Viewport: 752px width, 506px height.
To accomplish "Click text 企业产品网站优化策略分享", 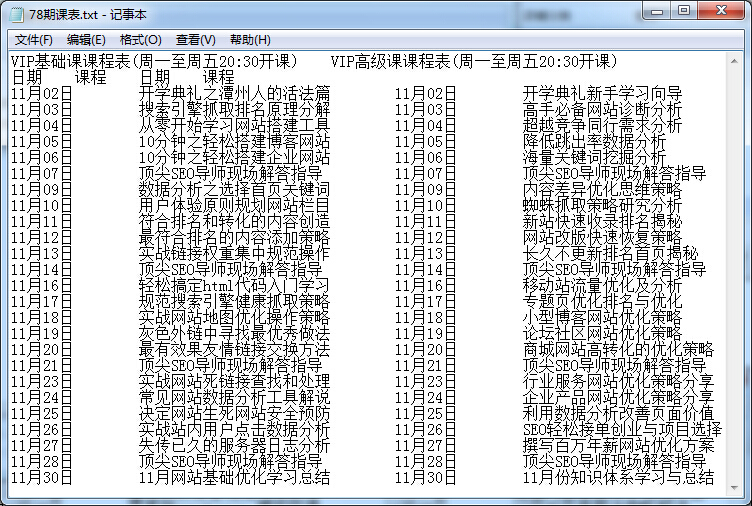I will point(618,398).
